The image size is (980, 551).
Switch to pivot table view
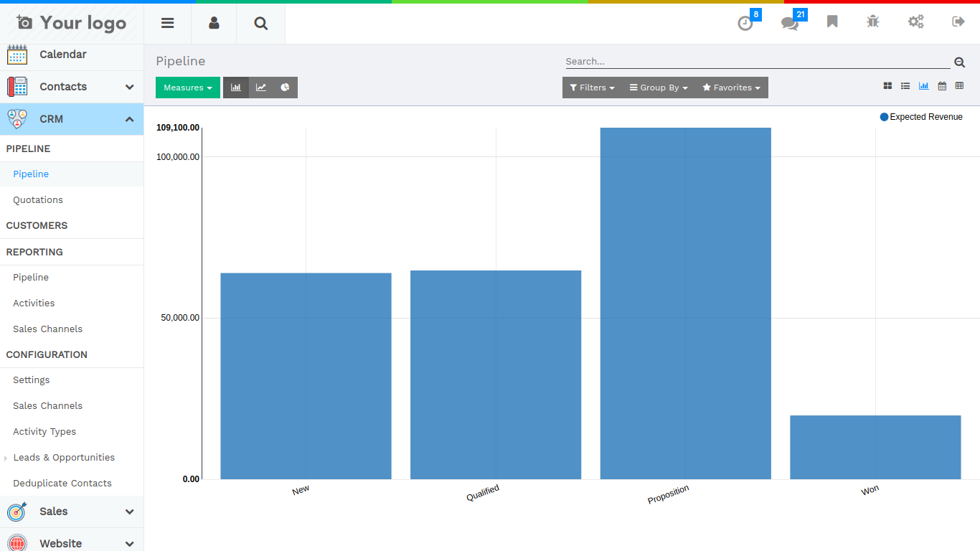click(959, 86)
